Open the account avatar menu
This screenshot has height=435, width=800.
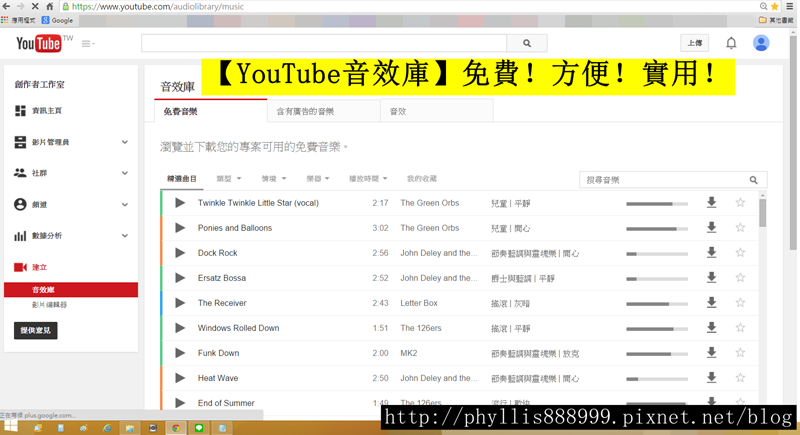761,43
